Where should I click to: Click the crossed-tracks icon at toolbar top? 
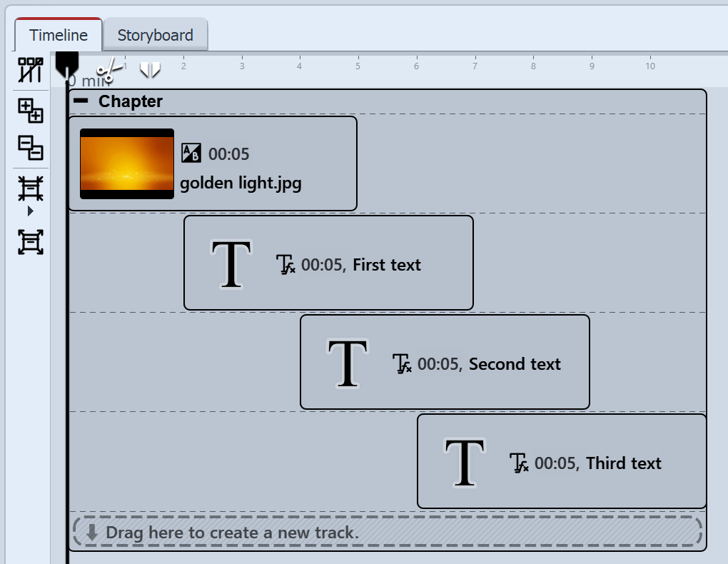tap(30, 71)
